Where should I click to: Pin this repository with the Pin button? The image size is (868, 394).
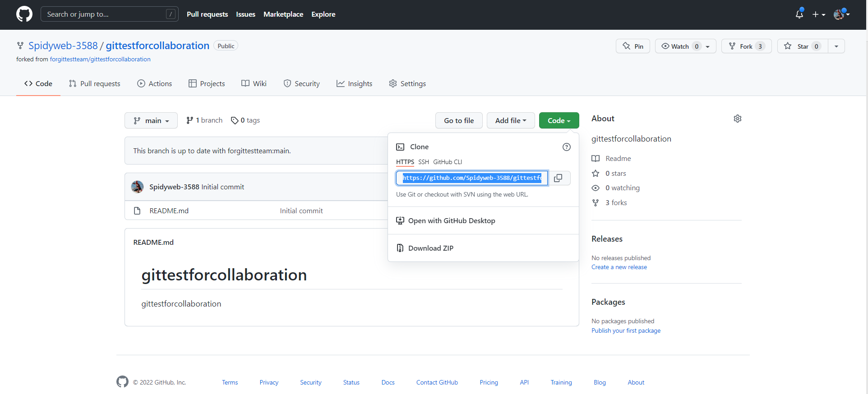tap(633, 46)
